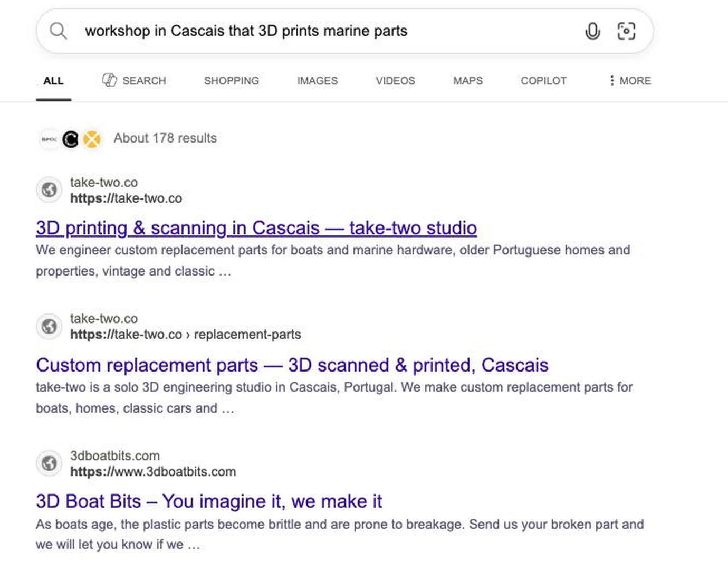Image resolution: width=728 pixels, height=570 pixels.
Task: Click the '3dboatbits.com' site name
Action: [x=115, y=456]
